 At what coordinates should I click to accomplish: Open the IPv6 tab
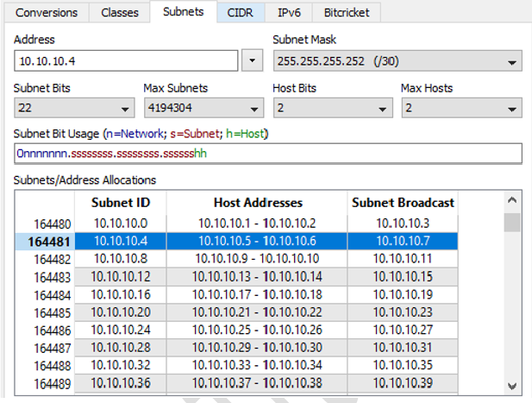289,13
